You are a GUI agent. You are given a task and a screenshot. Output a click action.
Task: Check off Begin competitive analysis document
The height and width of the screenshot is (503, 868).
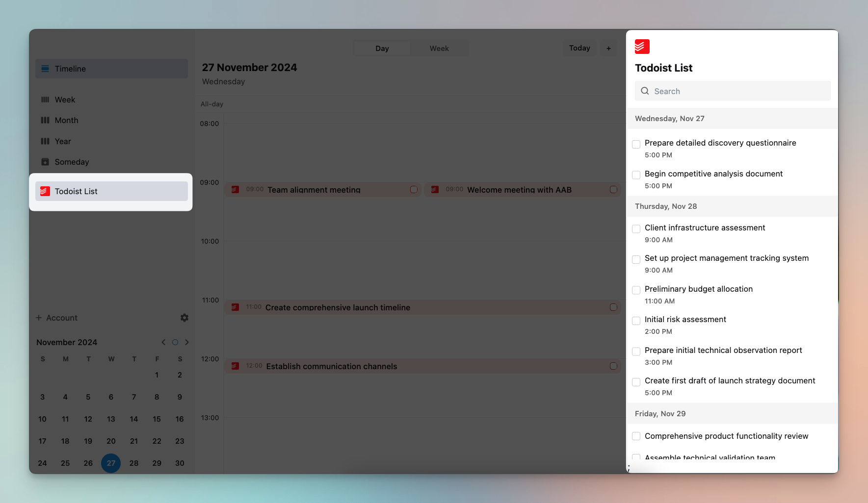[x=636, y=175]
